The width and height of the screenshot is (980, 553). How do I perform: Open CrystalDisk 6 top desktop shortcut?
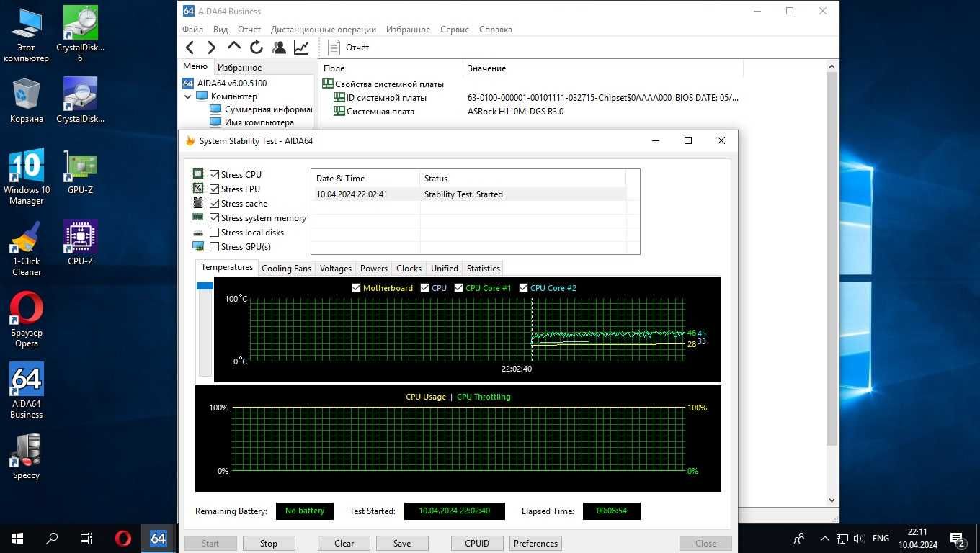(80, 35)
